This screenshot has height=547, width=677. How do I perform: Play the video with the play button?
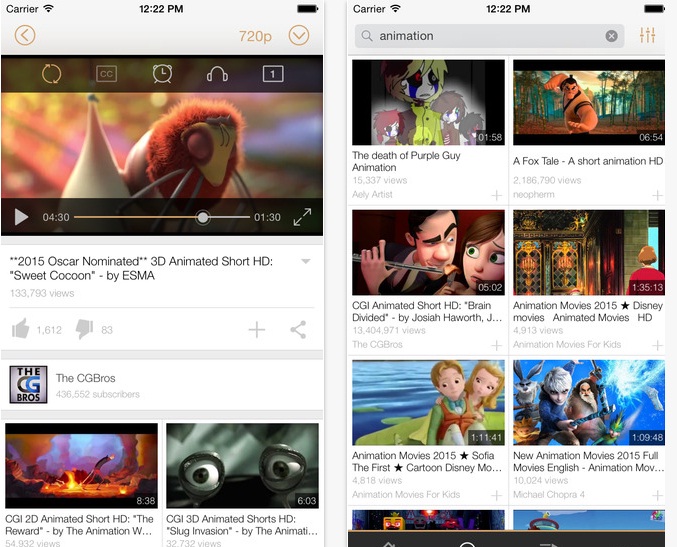[x=21, y=217]
